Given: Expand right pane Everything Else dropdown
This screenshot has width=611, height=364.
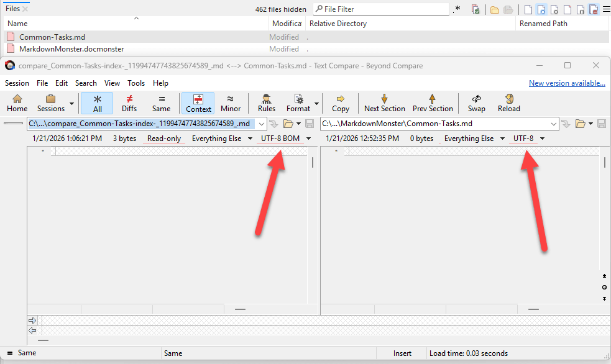Looking at the screenshot, I should pyautogui.click(x=502, y=139).
